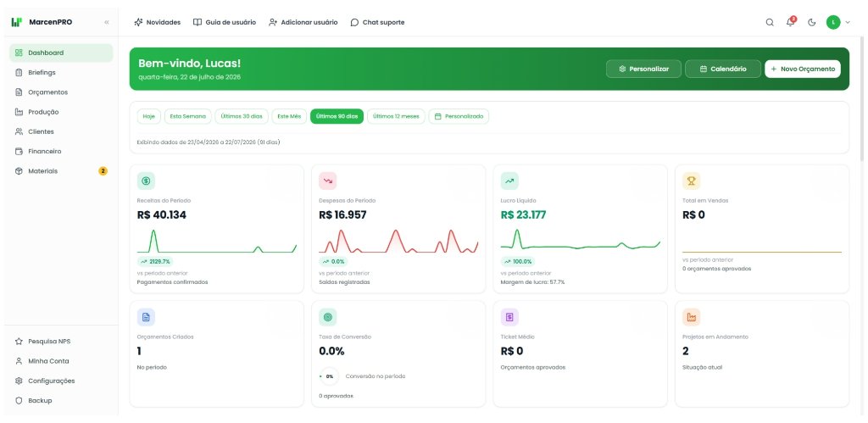Screen dimensions: 868x423
Task: Click the Receitas do Período dollar icon
Action: coord(146,181)
